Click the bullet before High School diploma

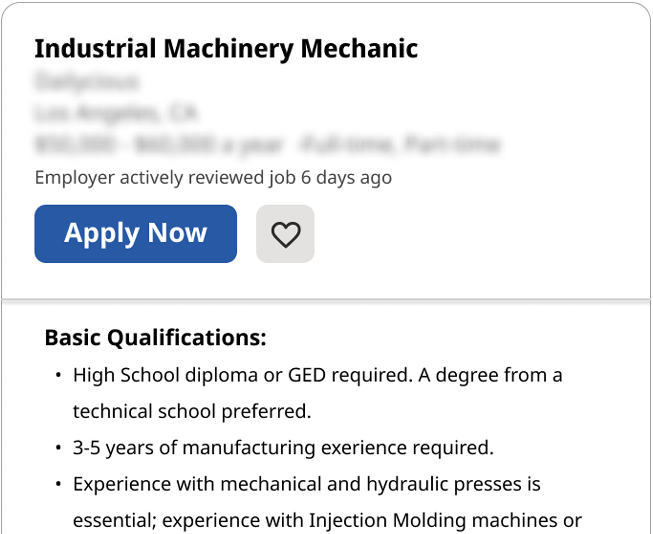(x=58, y=376)
